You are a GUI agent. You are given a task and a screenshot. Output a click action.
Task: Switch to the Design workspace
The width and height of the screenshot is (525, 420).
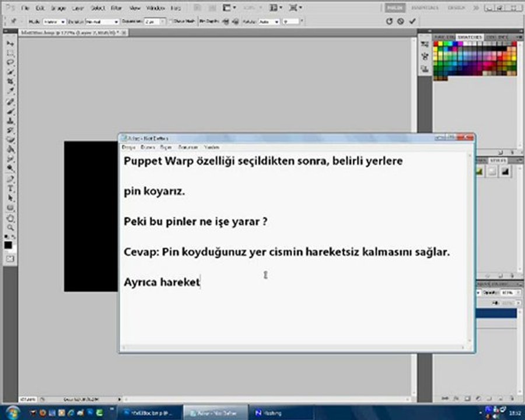456,8
